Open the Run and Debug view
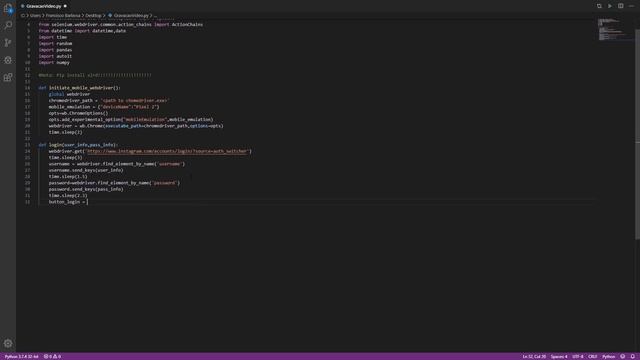The width and height of the screenshot is (640, 360). click(x=8, y=60)
